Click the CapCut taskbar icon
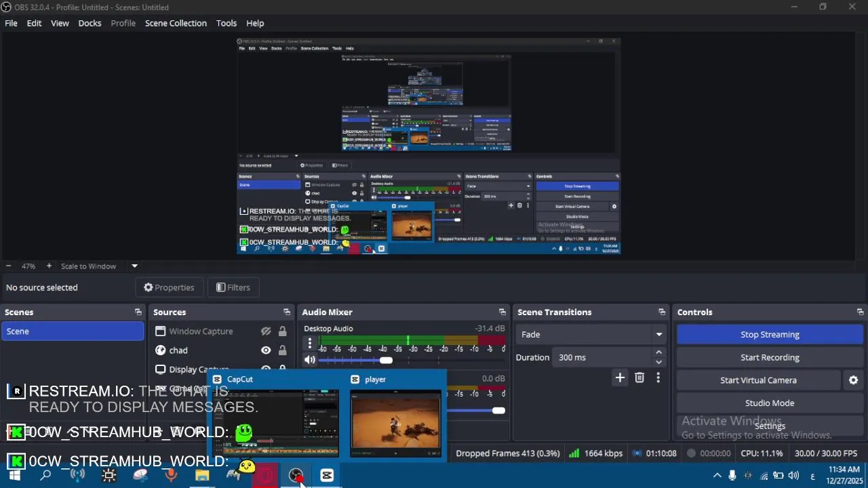The height and width of the screenshot is (488, 868). [327, 475]
